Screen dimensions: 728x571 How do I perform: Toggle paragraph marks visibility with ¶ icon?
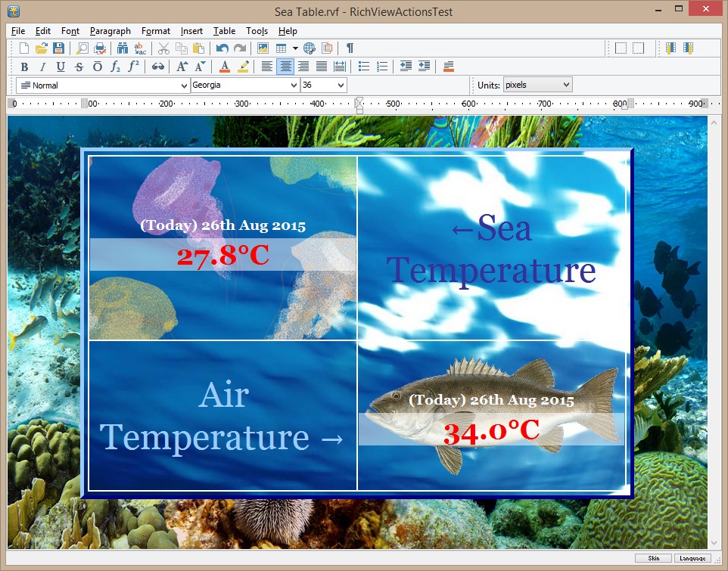coord(350,48)
